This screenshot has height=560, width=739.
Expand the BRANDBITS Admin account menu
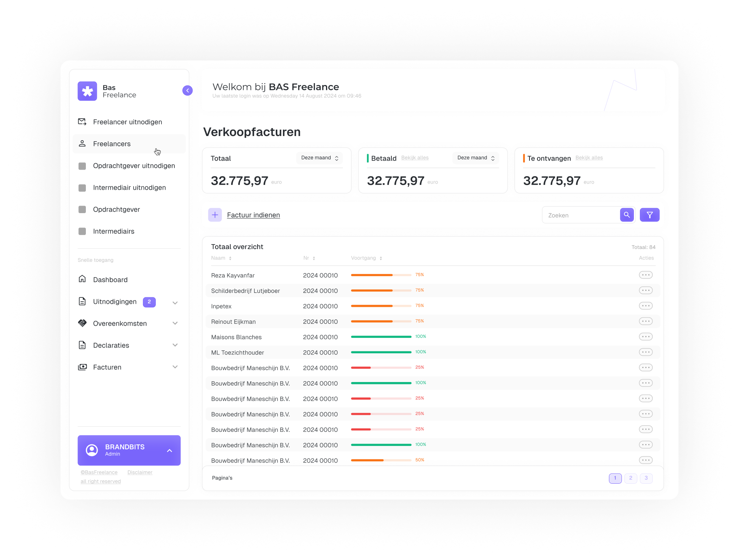(x=169, y=450)
